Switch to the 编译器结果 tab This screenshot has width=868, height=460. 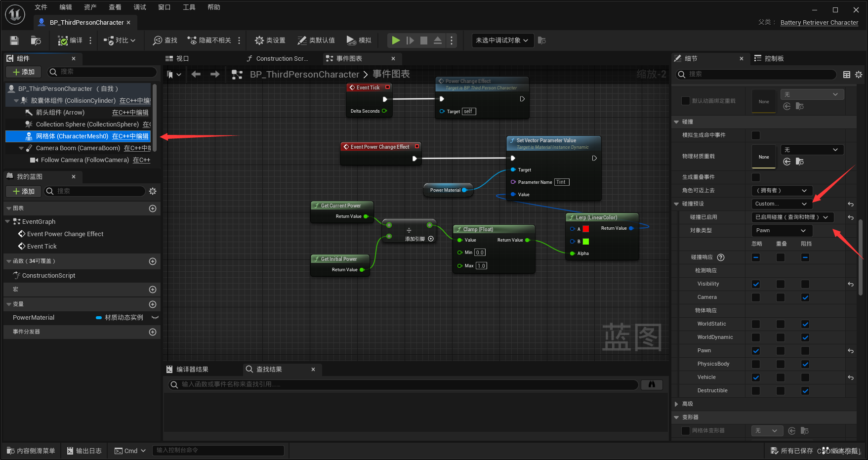pos(188,369)
